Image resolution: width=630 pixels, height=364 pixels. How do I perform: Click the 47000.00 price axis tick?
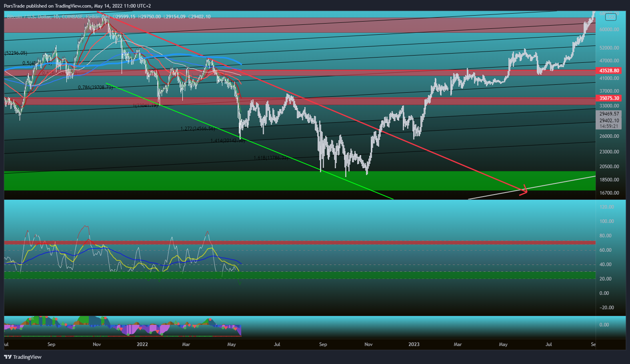coord(609,61)
